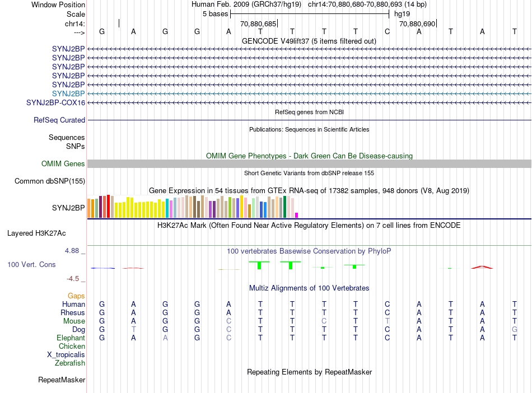The width and height of the screenshot is (532, 393).
Task: Open the light-blue SYNJ2BP transcript label
Action: [68, 93]
